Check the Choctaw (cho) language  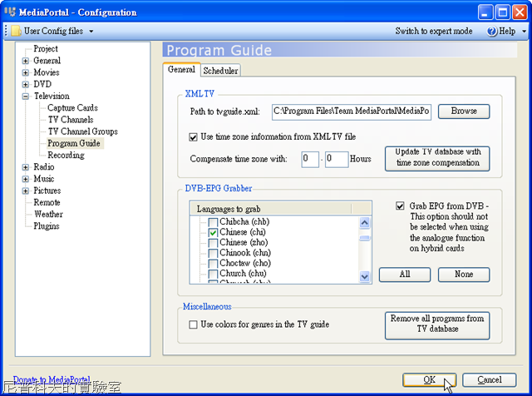pos(213,264)
